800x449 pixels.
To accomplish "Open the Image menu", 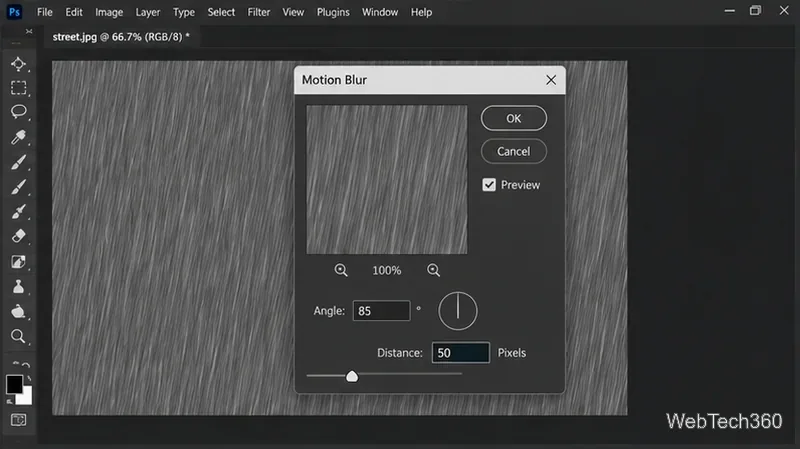I will point(109,12).
